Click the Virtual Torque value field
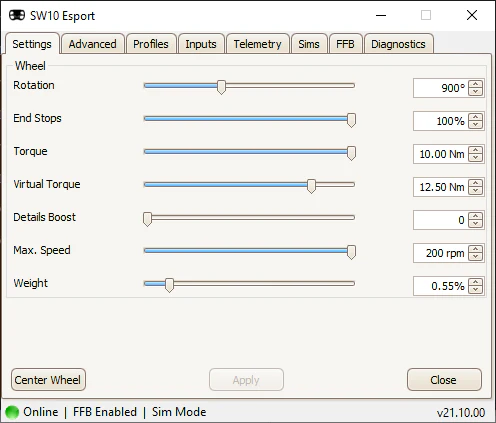496x423 pixels. pyautogui.click(x=440, y=187)
